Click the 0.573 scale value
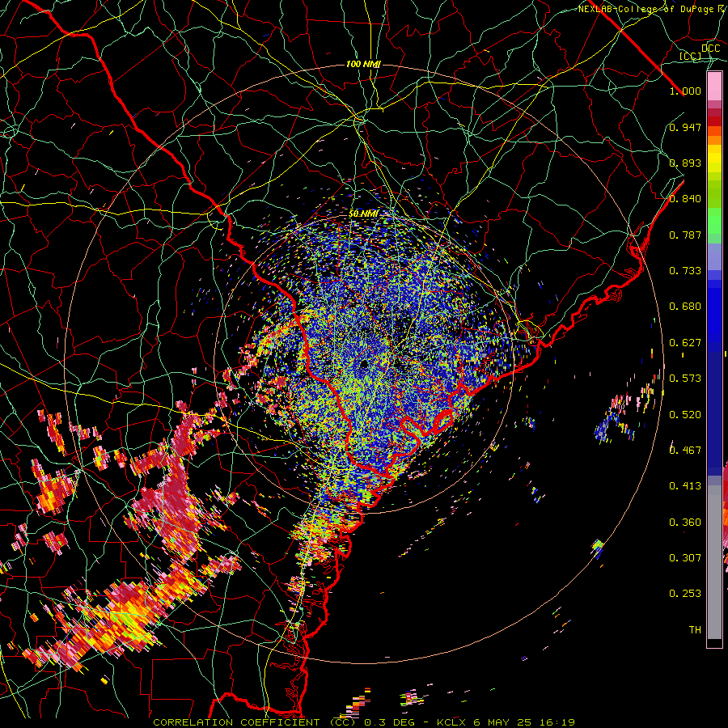 tap(685, 379)
